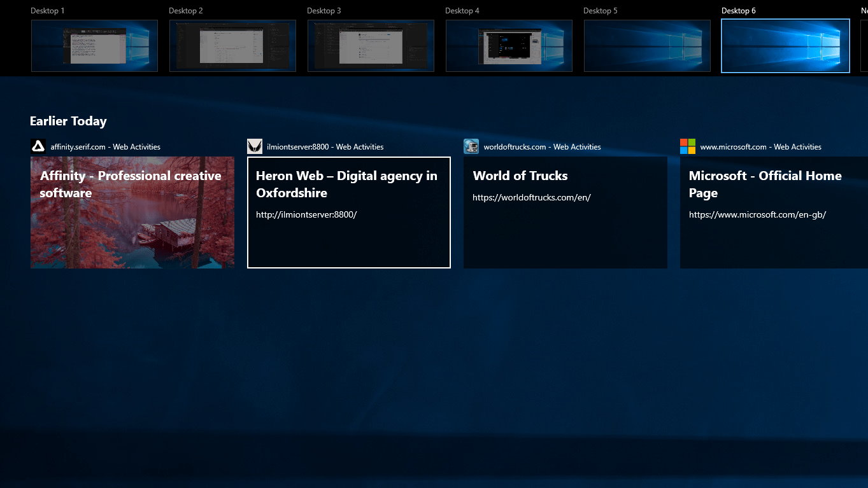Screen dimensions: 868x488
Task: Click the Heron Web wings icon
Action: click(255, 146)
